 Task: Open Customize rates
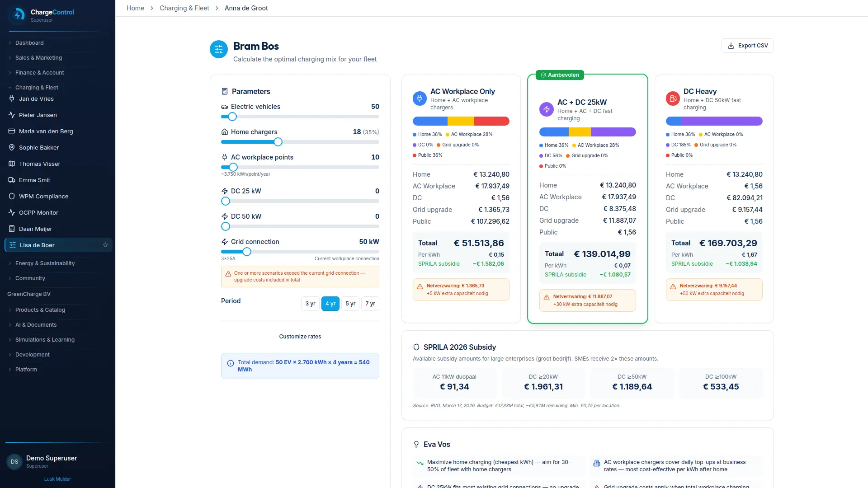(300, 337)
